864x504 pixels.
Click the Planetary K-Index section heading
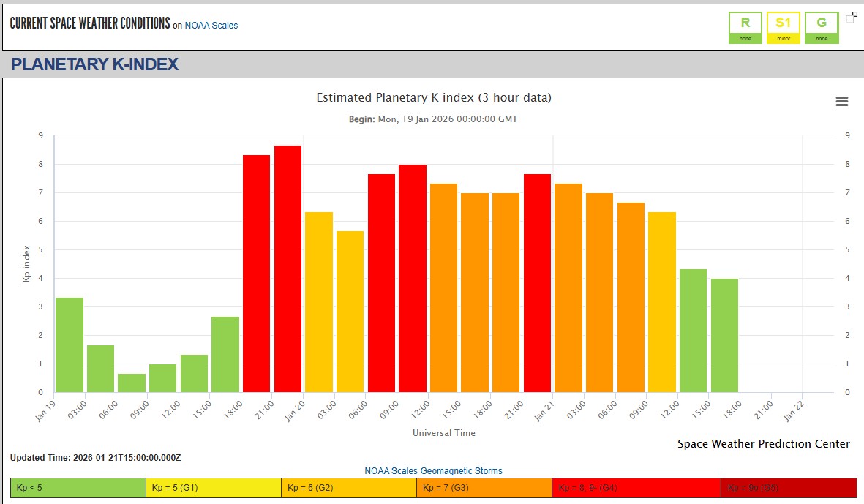click(x=94, y=64)
